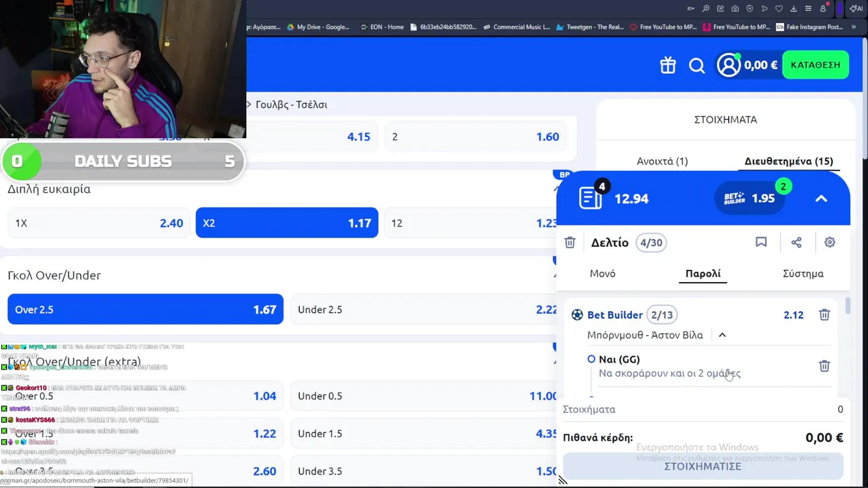Screen dimensions: 868x488
Task: Select Under 2.5 at 2.22
Action: (x=425, y=310)
